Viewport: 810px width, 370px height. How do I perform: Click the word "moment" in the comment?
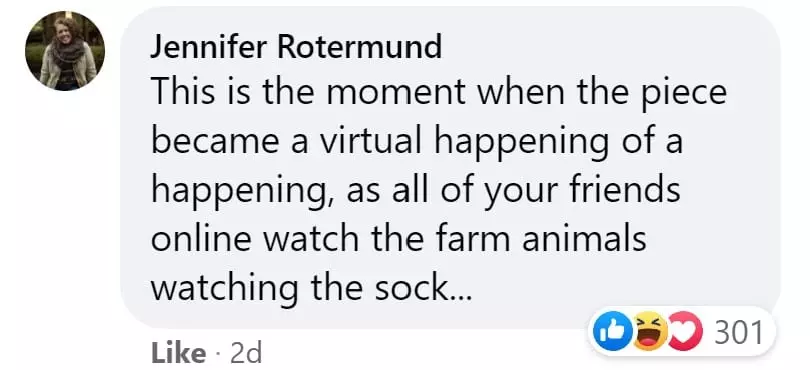(x=394, y=92)
